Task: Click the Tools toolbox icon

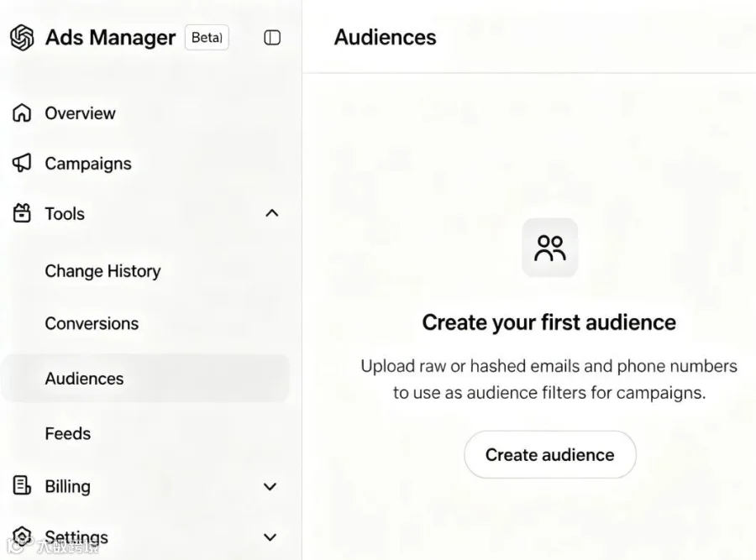Action: pos(22,213)
